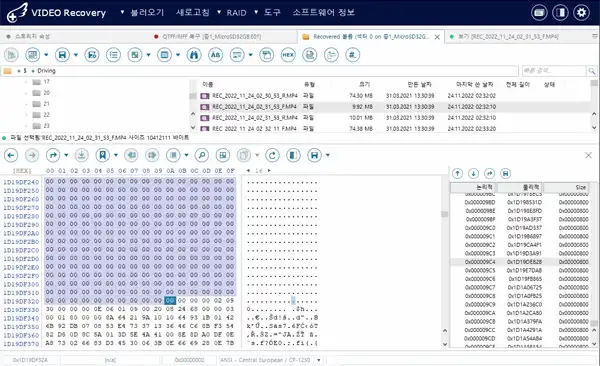This screenshot has width=600, height=366.
Task: Click the hex viewer block-select icon
Action: click(x=173, y=155)
